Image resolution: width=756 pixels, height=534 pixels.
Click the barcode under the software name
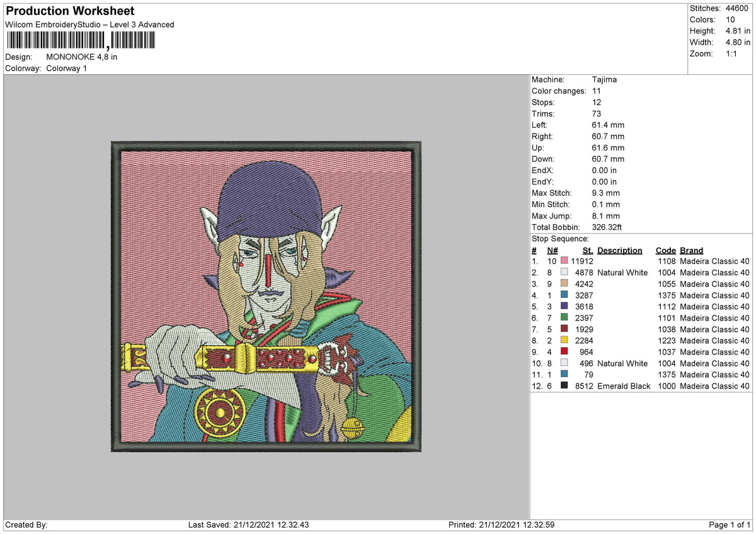[x=80, y=41]
